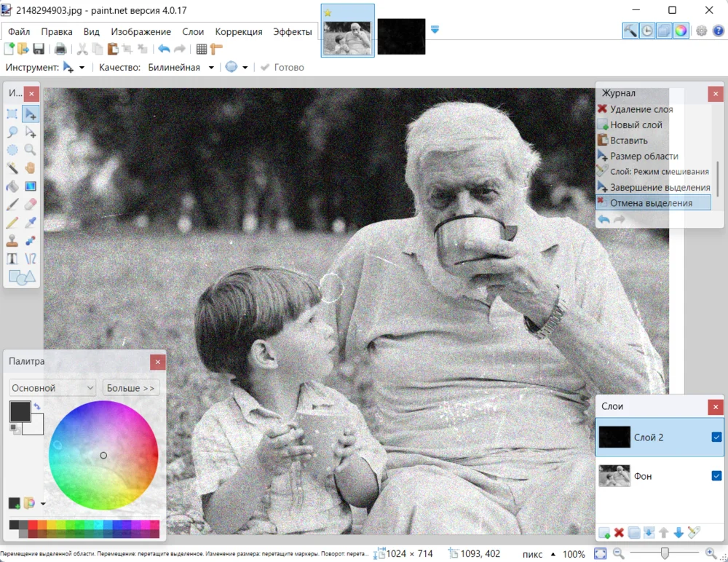Click the Готово finish button
Image resolution: width=728 pixels, height=562 pixels.
(282, 68)
